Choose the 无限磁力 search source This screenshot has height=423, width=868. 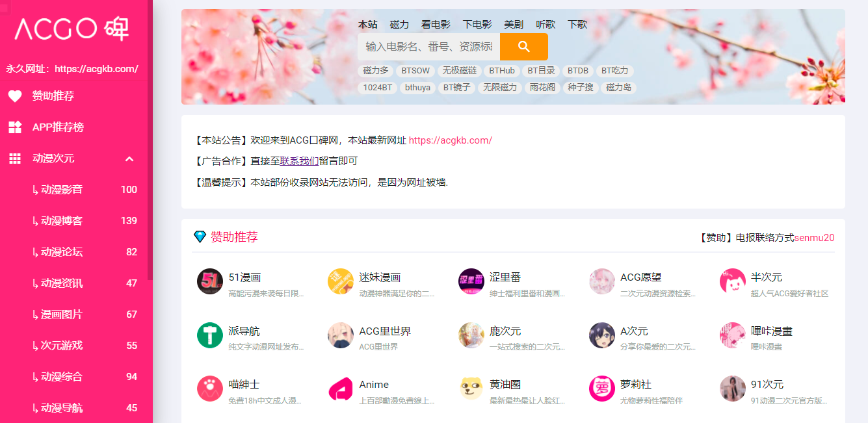pyautogui.click(x=500, y=88)
